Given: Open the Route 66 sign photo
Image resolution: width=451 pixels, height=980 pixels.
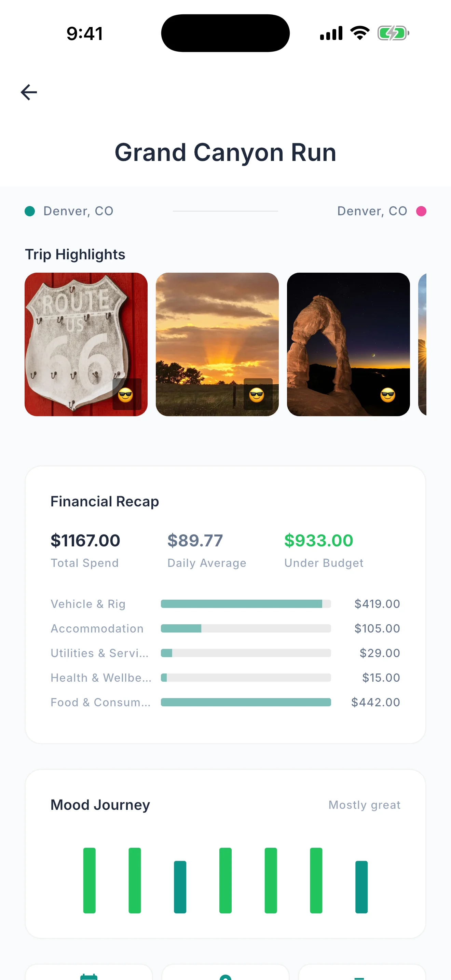Looking at the screenshot, I should pyautogui.click(x=86, y=344).
